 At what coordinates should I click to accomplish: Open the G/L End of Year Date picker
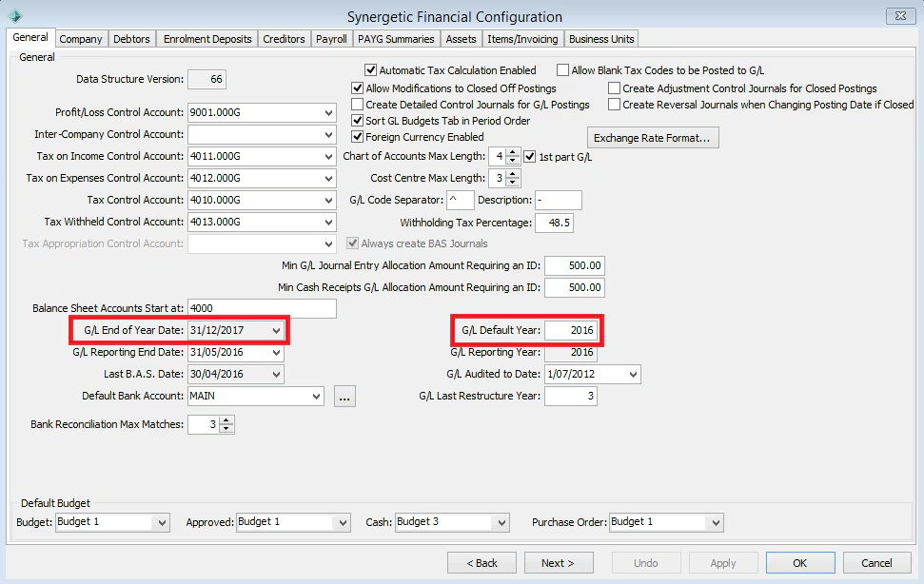276,330
